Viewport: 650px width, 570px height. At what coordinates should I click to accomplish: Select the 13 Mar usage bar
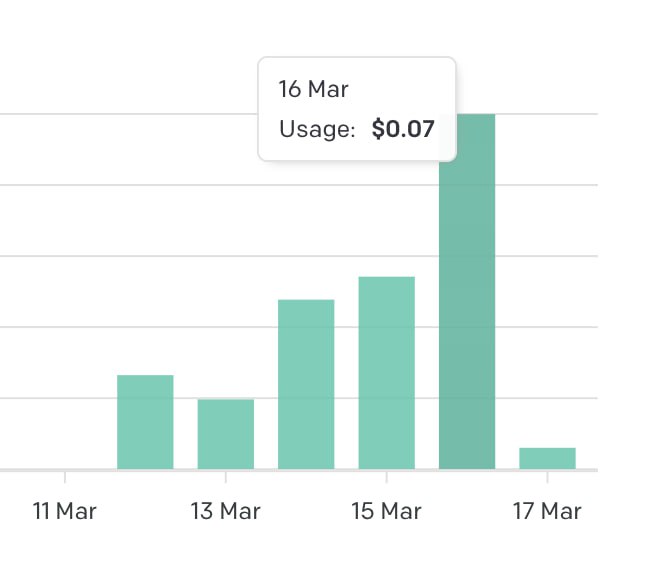(x=226, y=434)
